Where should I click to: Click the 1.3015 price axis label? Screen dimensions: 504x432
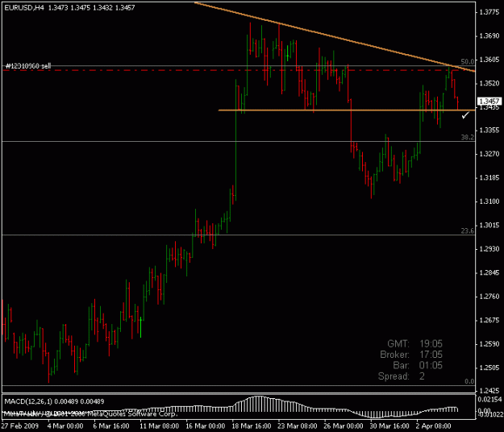(489, 226)
